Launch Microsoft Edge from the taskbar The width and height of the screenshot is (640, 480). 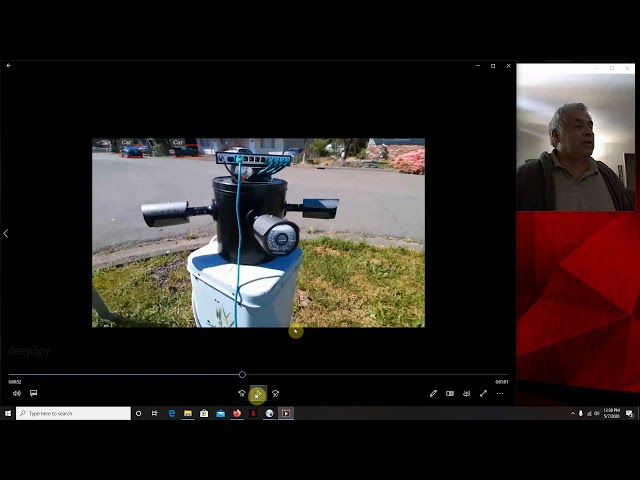(172, 413)
